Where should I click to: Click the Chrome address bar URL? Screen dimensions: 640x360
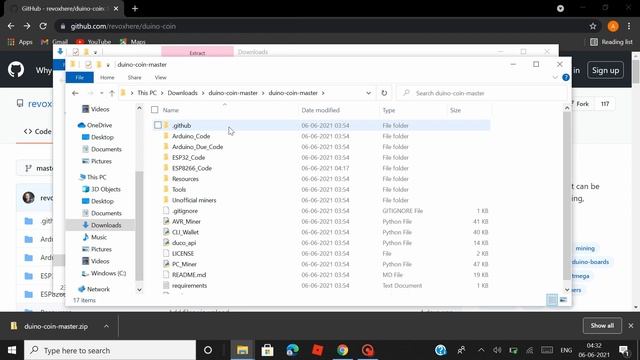click(x=123, y=26)
